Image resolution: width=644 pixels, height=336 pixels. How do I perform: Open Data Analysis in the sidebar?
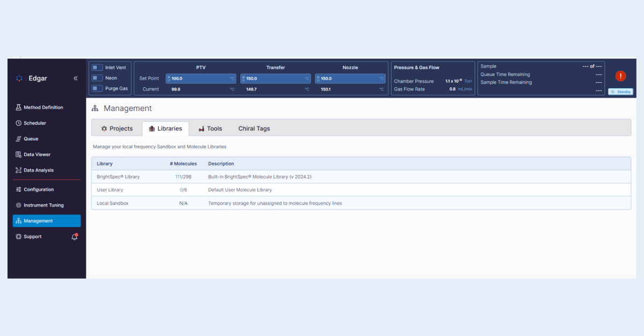tap(47, 170)
